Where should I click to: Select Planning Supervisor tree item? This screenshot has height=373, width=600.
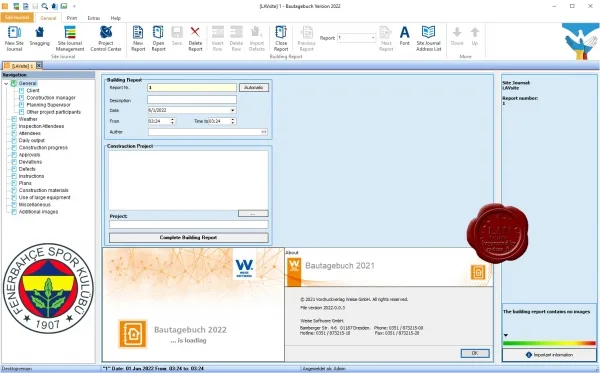point(49,105)
